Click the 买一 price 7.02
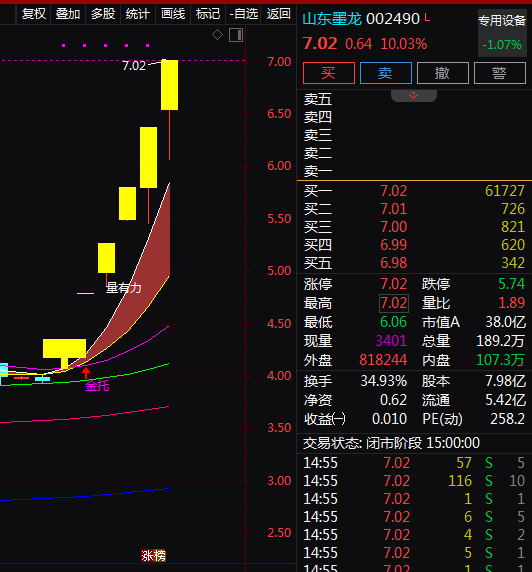 click(393, 191)
